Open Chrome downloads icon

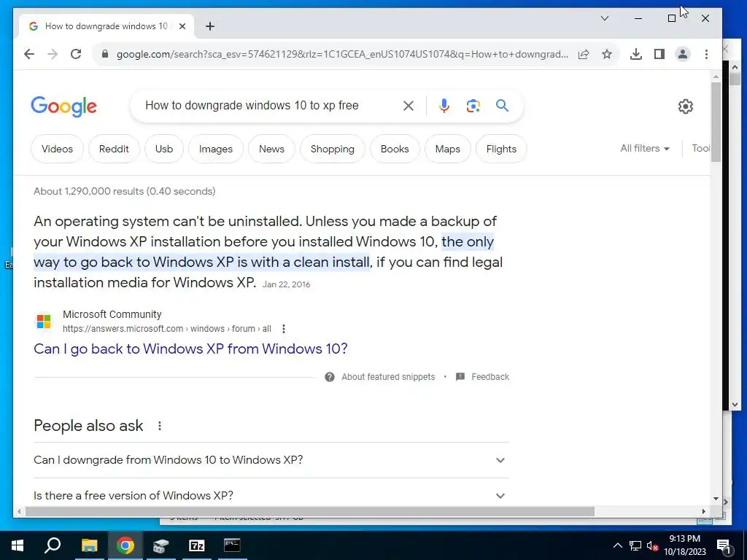coord(636,54)
